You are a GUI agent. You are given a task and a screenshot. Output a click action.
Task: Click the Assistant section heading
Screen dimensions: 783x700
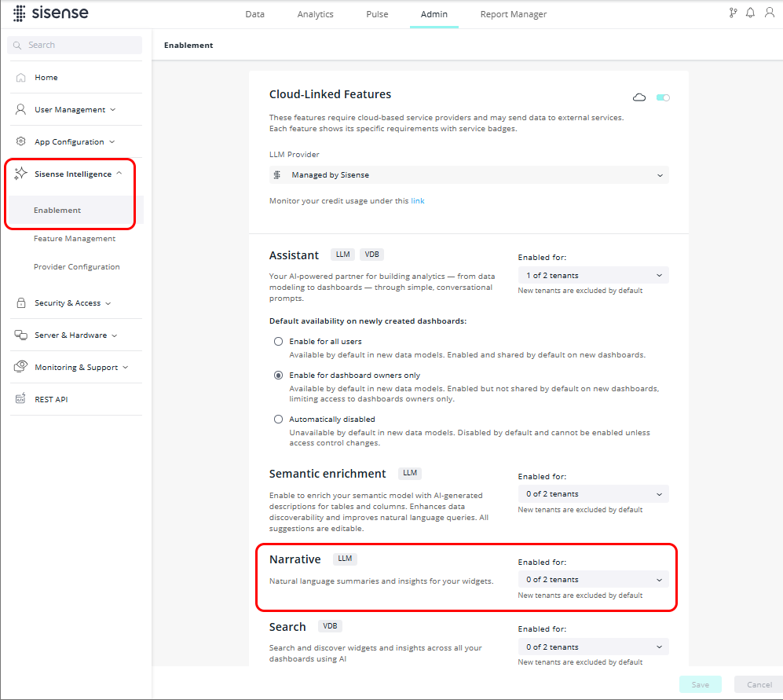click(x=294, y=255)
